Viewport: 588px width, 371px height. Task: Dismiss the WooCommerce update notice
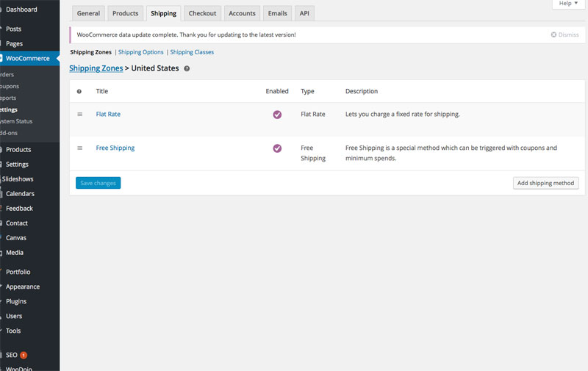[x=564, y=35]
